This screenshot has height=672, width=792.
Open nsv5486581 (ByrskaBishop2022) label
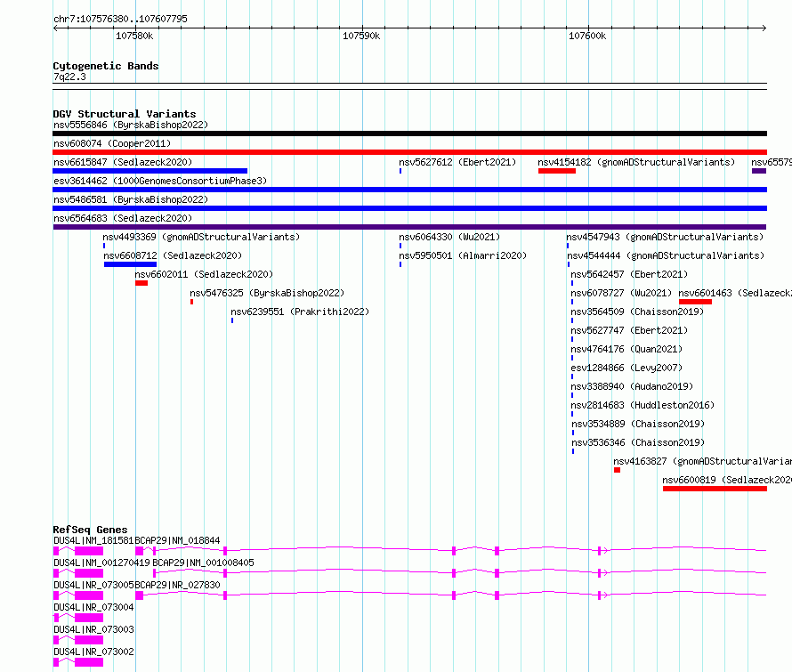coord(131,199)
